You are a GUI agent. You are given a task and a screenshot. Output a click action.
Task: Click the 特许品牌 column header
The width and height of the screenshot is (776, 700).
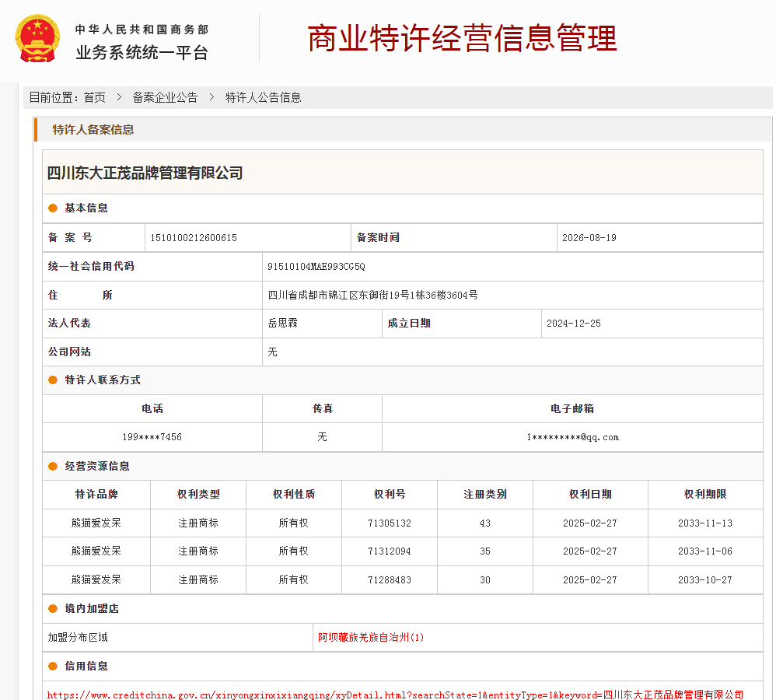tap(96, 494)
